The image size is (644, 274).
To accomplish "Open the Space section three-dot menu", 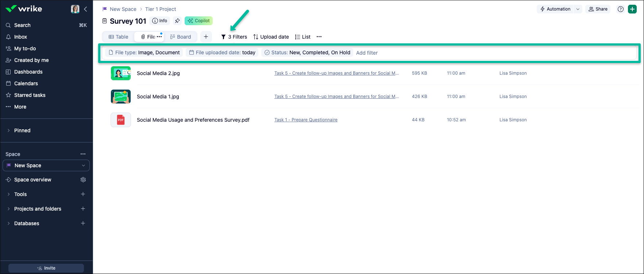I will point(83,154).
